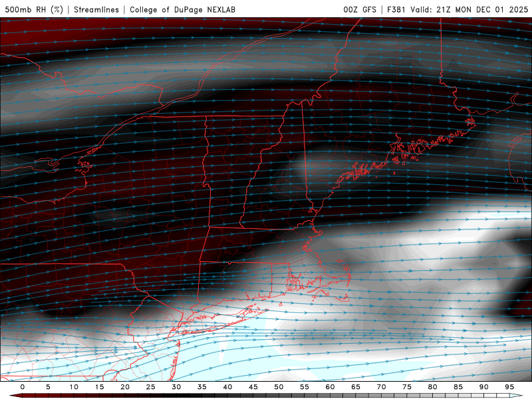Click the 5 value on the color scale
This screenshot has height=399, width=532.
click(48, 387)
